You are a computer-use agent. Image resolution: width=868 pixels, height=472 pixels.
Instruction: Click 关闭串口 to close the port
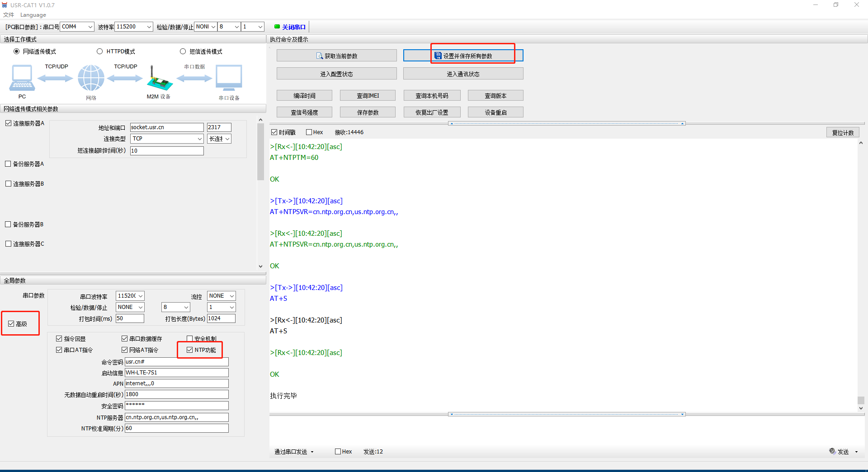pos(290,27)
